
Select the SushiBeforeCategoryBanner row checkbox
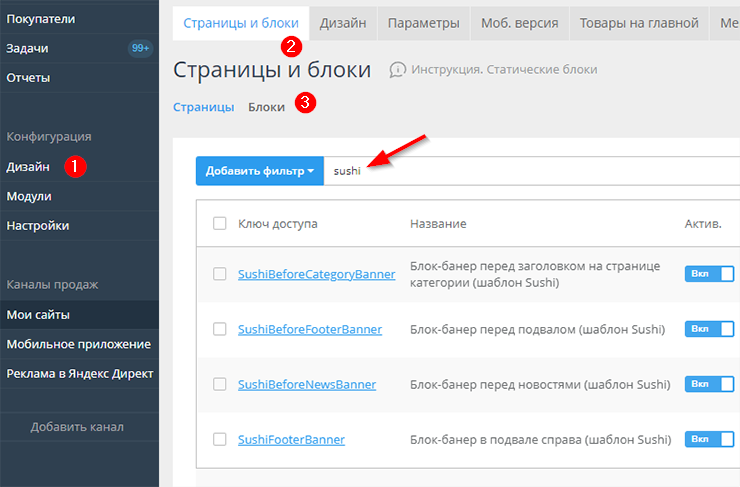[x=220, y=274]
